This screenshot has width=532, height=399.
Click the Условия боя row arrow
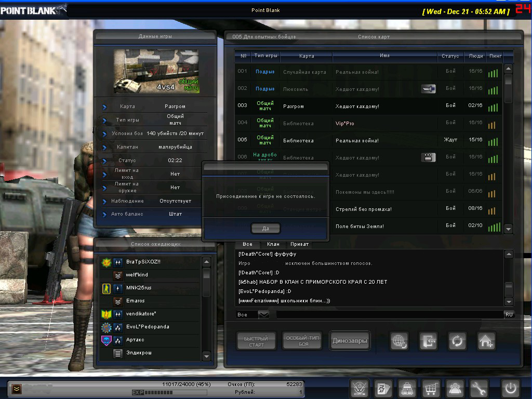click(104, 134)
